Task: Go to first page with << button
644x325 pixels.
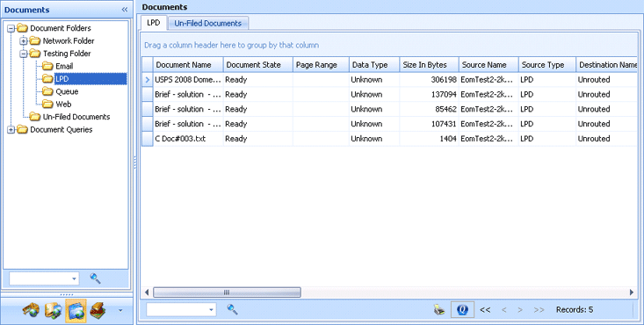Action: click(485, 310)
